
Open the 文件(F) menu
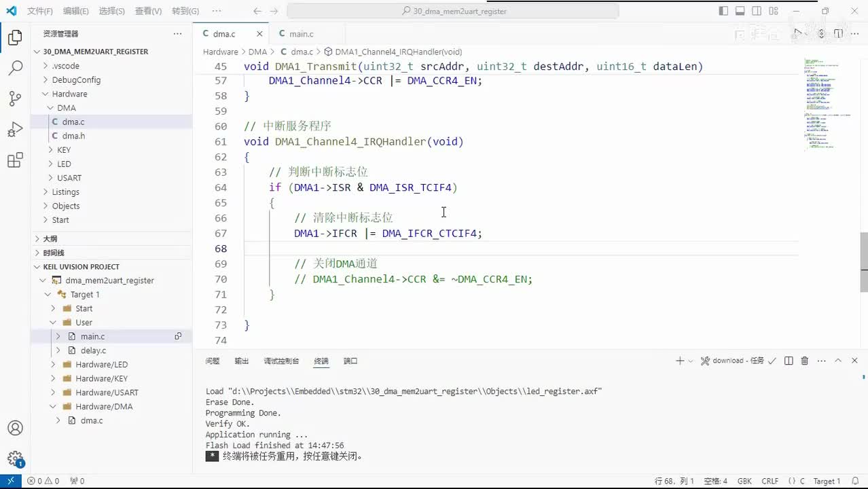40,11
